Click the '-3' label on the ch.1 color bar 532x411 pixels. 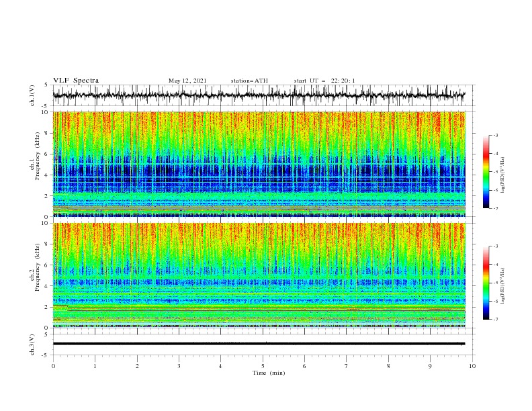click(x=496, y=135)
